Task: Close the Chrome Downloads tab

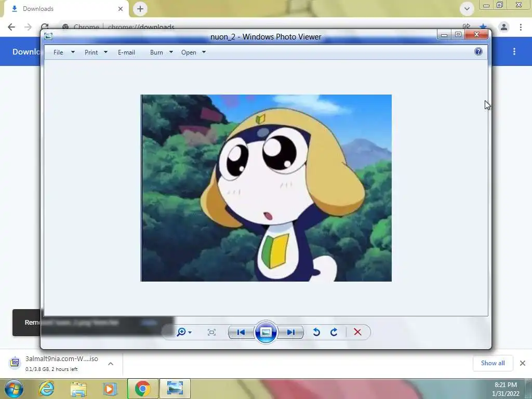Action: (x=121, y=9)
